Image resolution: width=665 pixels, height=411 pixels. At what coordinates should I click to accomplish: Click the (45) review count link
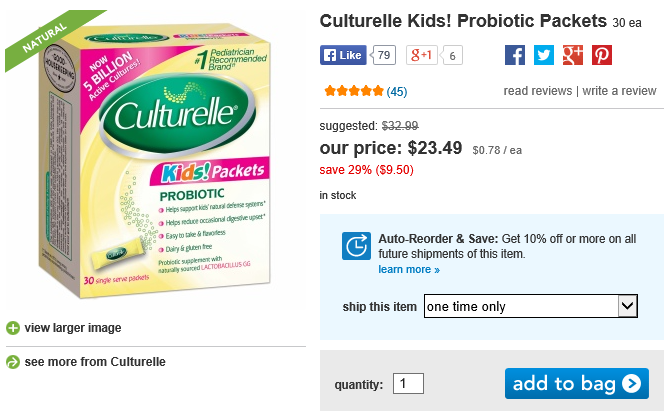[x=397, y=91]
